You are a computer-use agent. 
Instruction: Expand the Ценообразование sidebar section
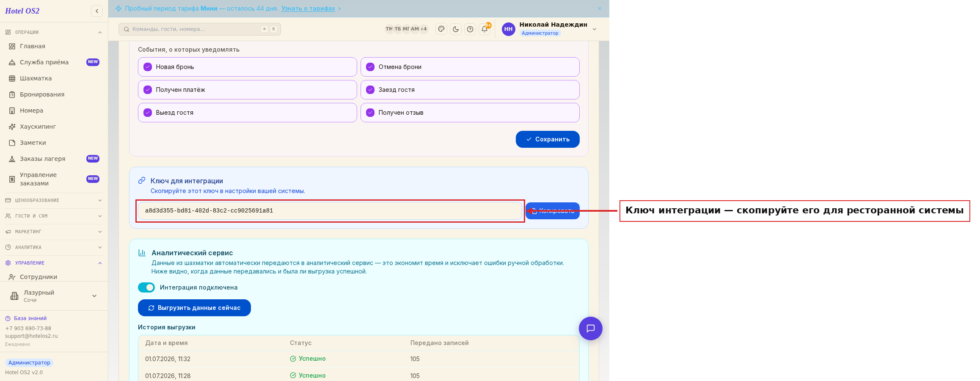click(54, 200)
